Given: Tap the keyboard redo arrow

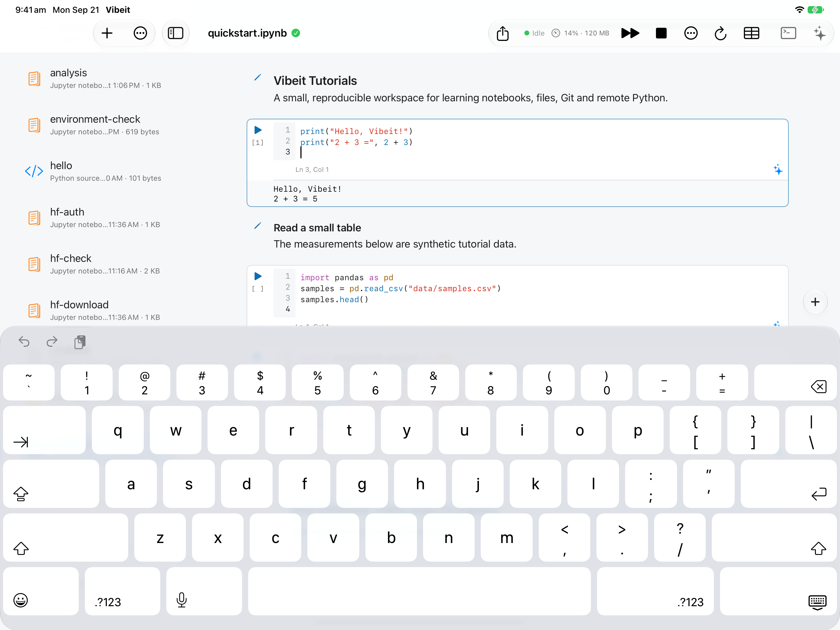Looking at the screenshot, I should [52, 341].
